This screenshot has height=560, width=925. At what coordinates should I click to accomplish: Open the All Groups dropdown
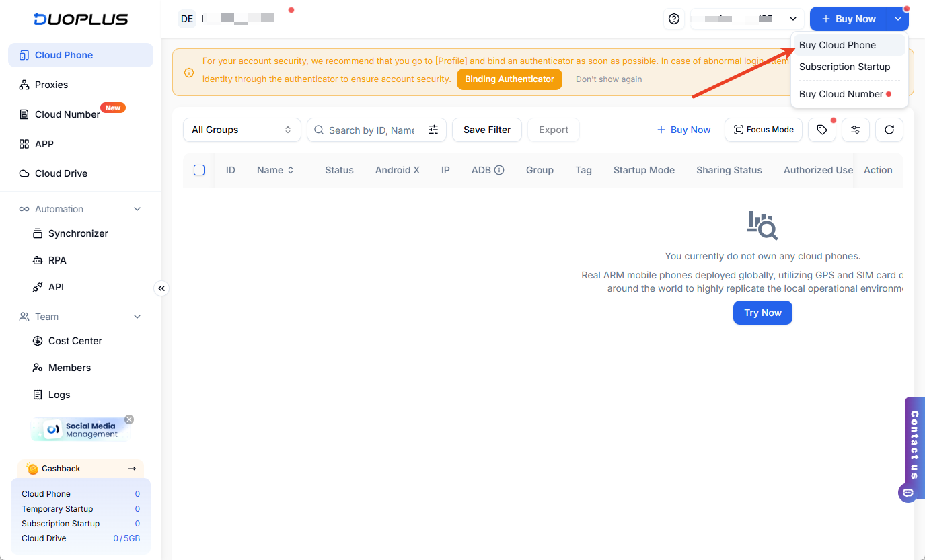coord(242,130)
